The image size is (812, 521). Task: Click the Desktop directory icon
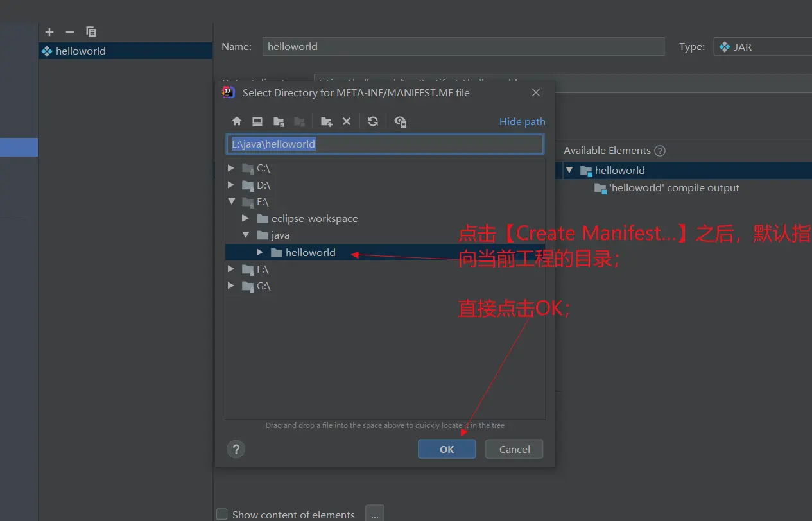(257, 121)
